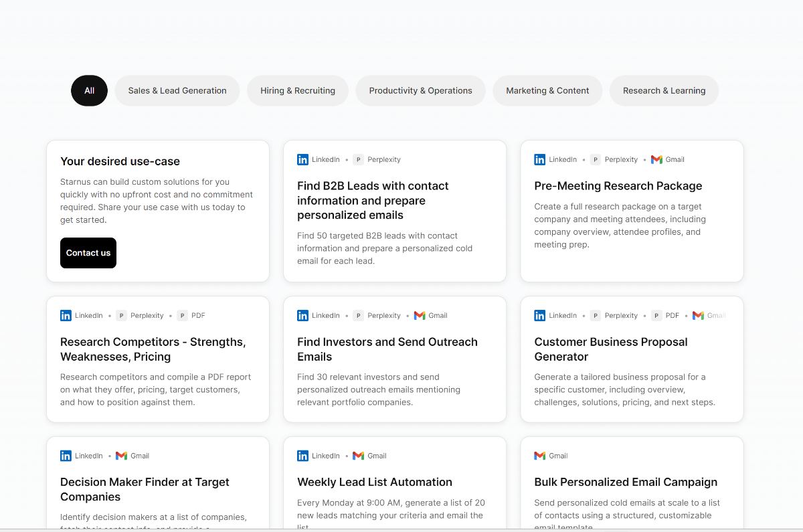
Task: Choose the Research & Learning filter
Action: (x=664, y=90)
